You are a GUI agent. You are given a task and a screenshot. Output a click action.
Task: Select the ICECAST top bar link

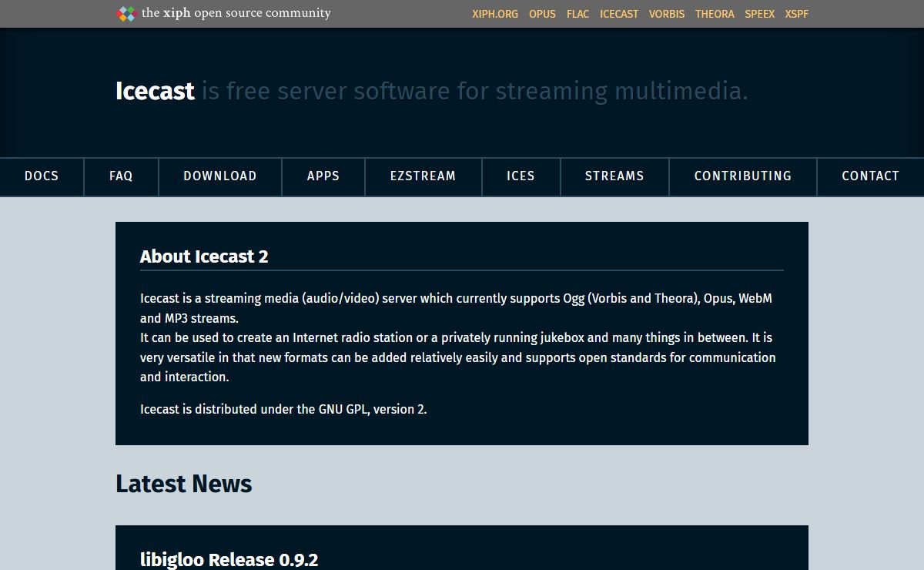click(x=619, y=14)
